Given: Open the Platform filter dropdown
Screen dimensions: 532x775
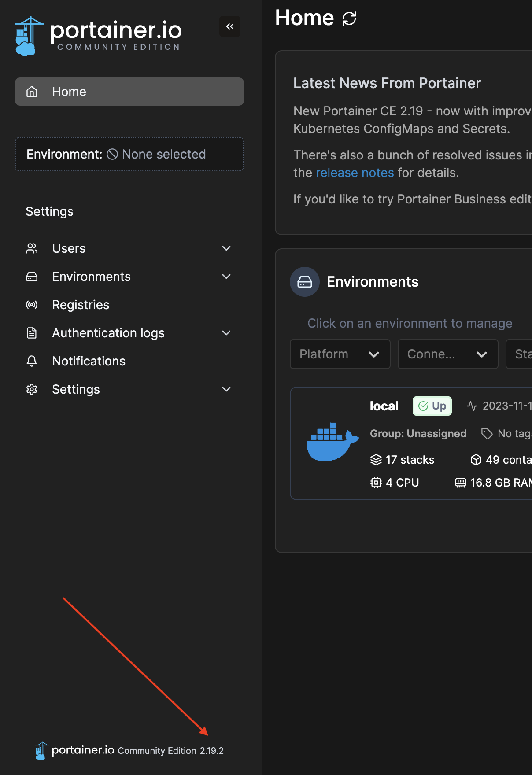Looking at the screenshot, I should click(x=340, y=354).
